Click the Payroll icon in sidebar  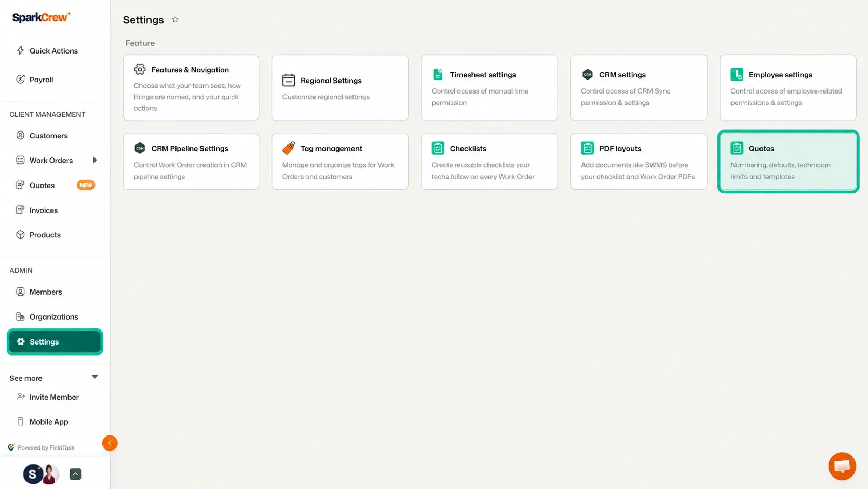point(20,80)
